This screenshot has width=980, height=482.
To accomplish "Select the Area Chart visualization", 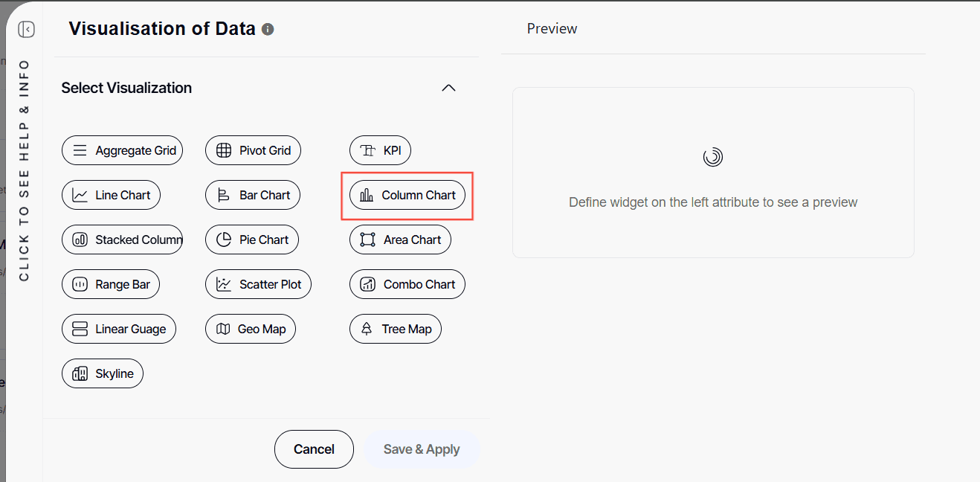I will [x=400, y=240].
